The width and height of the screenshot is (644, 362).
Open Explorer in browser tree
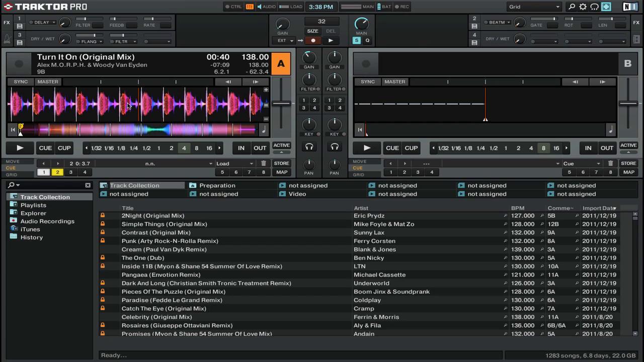pyautogui.click(x=33, y=213)
